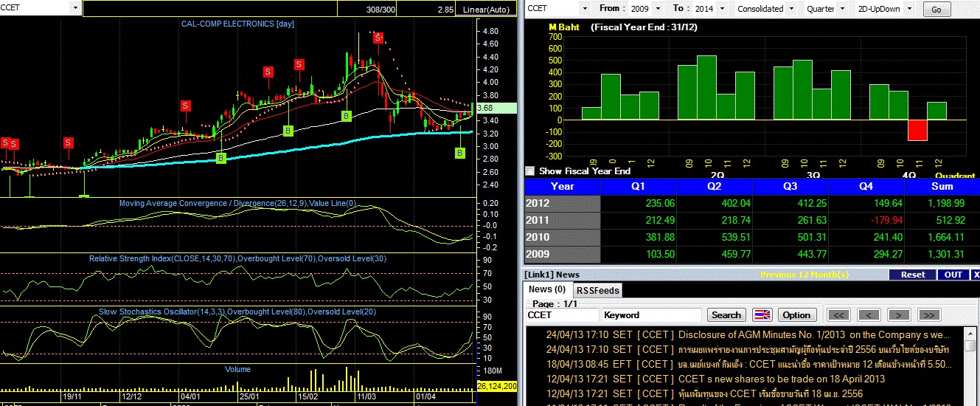Click the Relative Strength Index indicator label
The image size is (980, 406).
pos(237,258)
